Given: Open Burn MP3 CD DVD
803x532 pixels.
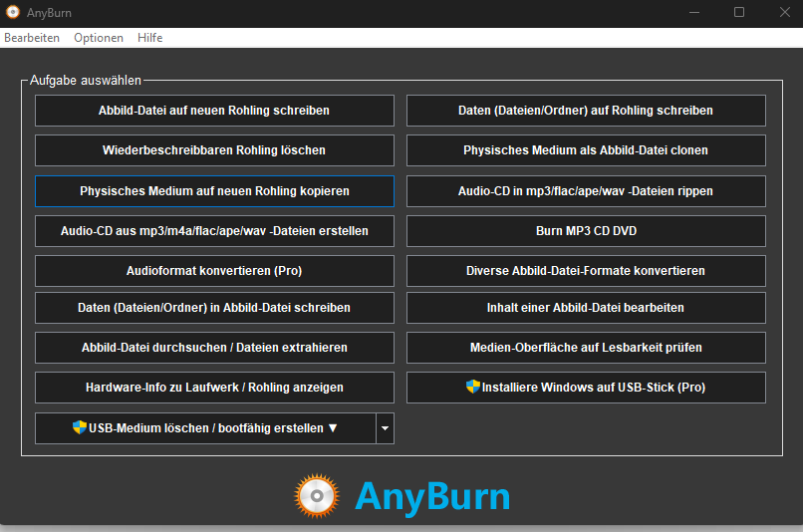Looking at the screenshot, I should [586, 231].
